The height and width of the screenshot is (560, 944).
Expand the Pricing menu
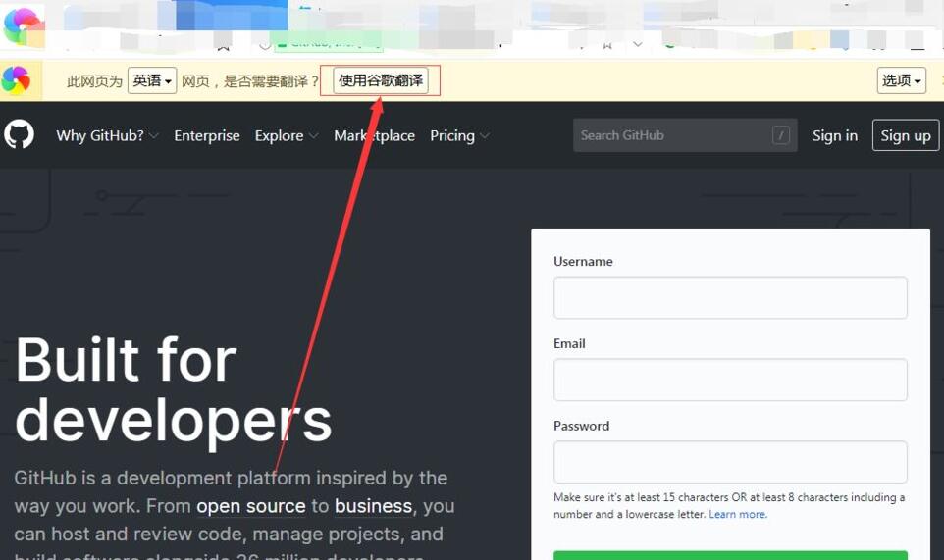point(459,136)
